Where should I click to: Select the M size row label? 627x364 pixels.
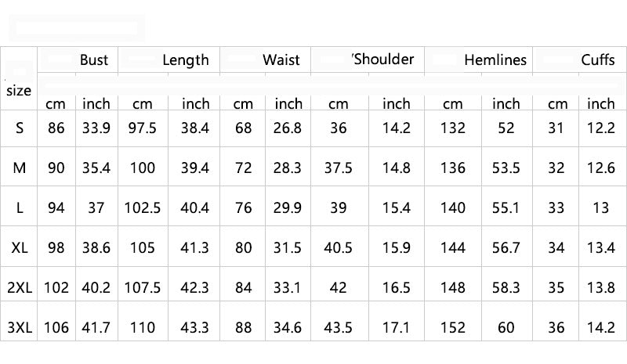pos(20,168)
